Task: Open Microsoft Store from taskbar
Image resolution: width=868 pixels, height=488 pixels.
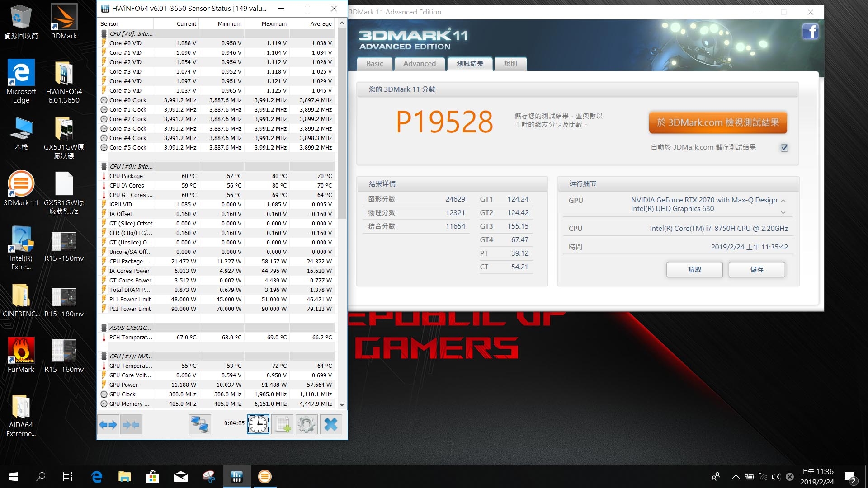Action: pos(153,477)
